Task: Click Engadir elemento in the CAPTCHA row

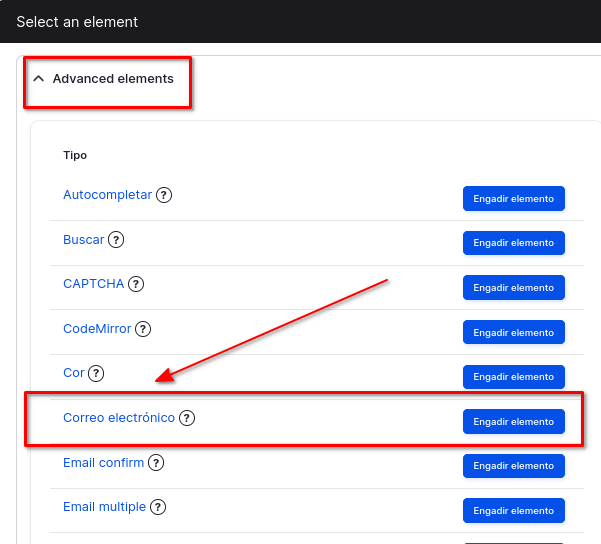Action: 513,288
